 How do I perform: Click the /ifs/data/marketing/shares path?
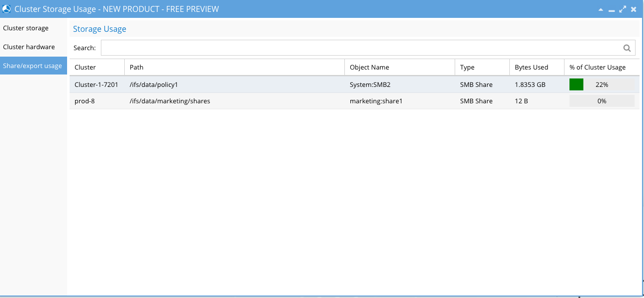pyautogui.click(x=170, y=101)
